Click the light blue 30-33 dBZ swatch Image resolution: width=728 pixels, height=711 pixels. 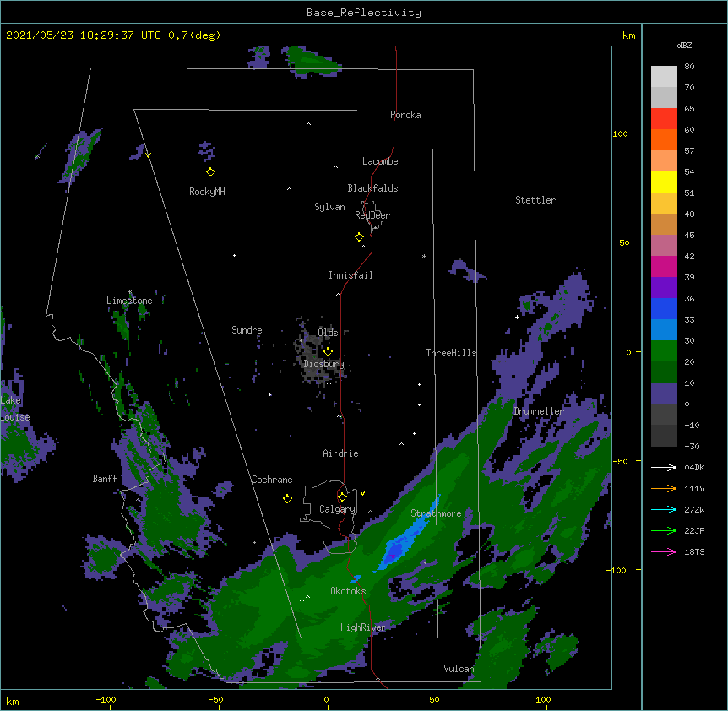664,330
